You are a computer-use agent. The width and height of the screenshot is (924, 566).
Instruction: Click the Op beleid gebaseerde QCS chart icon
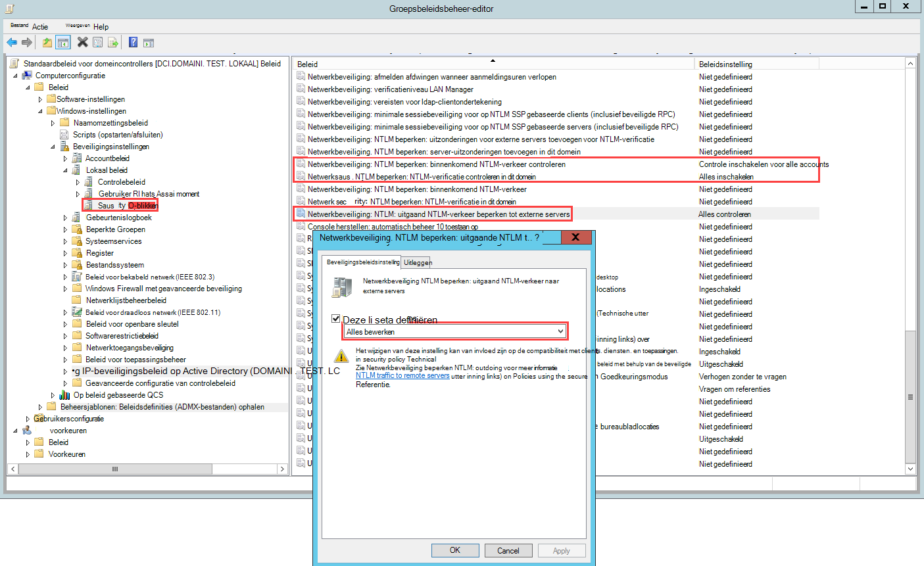pos(64,395)
